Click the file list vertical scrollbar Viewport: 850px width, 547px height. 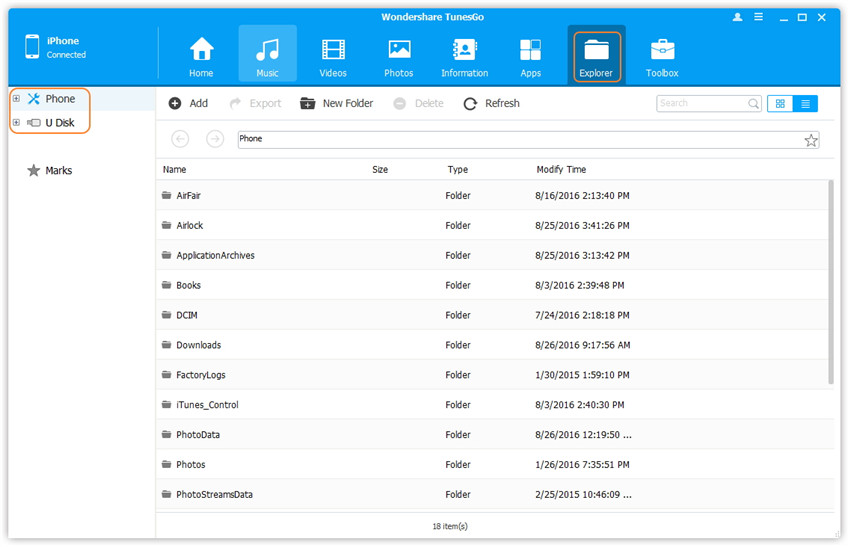pos(831,280)
